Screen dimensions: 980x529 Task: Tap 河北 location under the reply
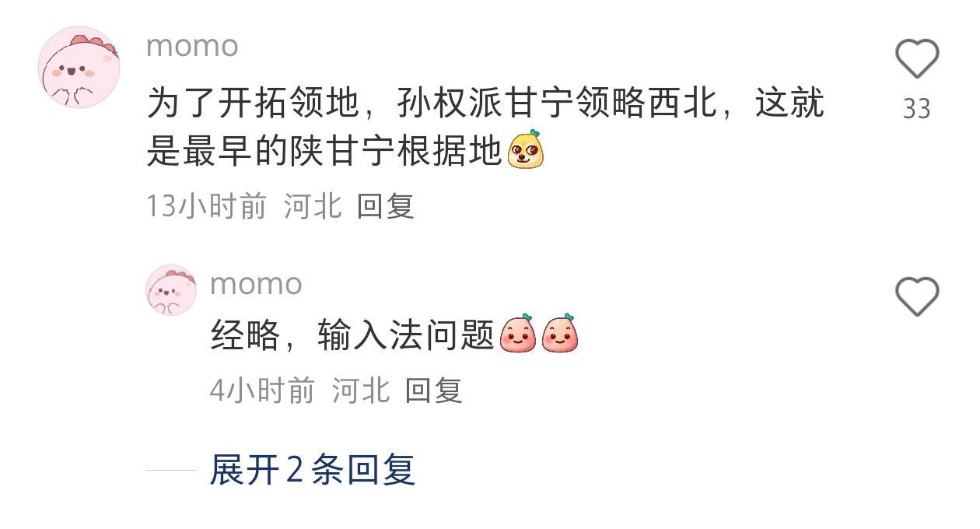(361, 391)
